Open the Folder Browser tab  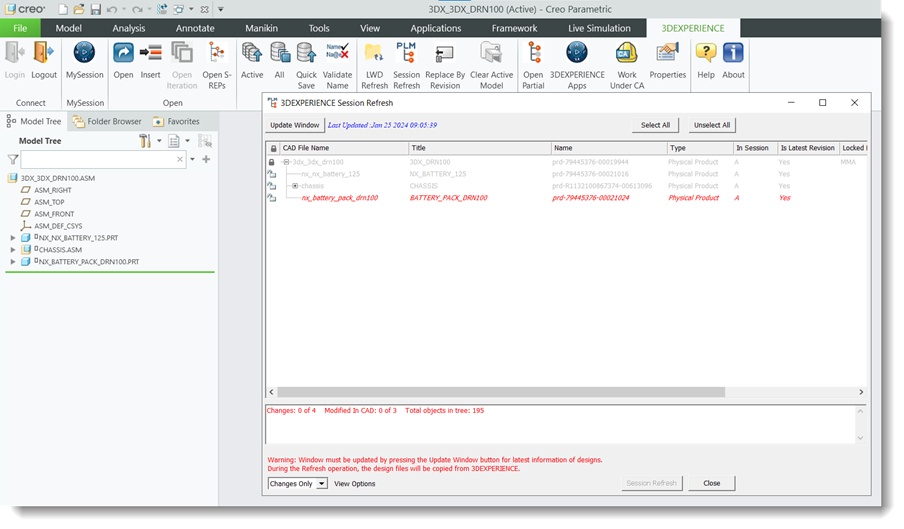pyautogui.click(x=107, y=122)
